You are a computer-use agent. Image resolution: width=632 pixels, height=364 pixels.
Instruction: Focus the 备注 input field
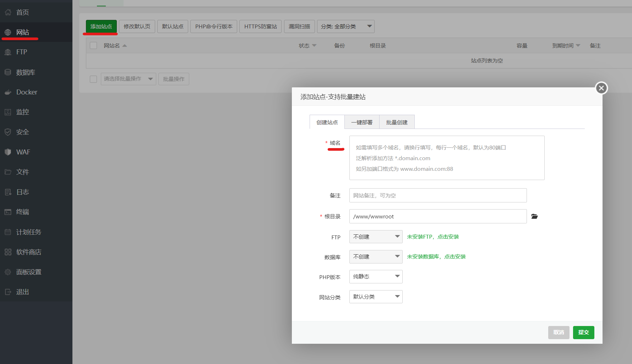pyautogui.click(x=438, y=195)
